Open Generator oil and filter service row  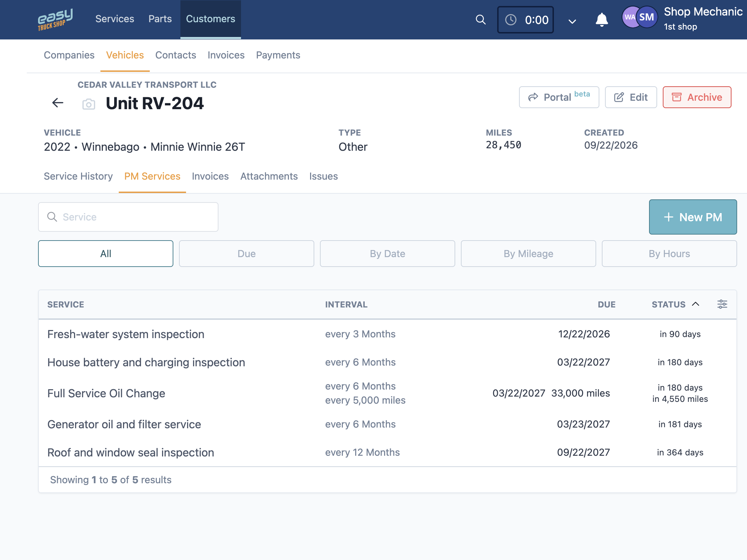click(388, 424)
